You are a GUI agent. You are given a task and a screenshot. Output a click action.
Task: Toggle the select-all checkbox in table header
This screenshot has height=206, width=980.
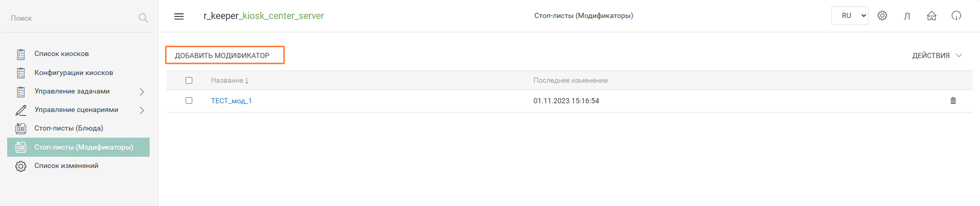point(189,81)
